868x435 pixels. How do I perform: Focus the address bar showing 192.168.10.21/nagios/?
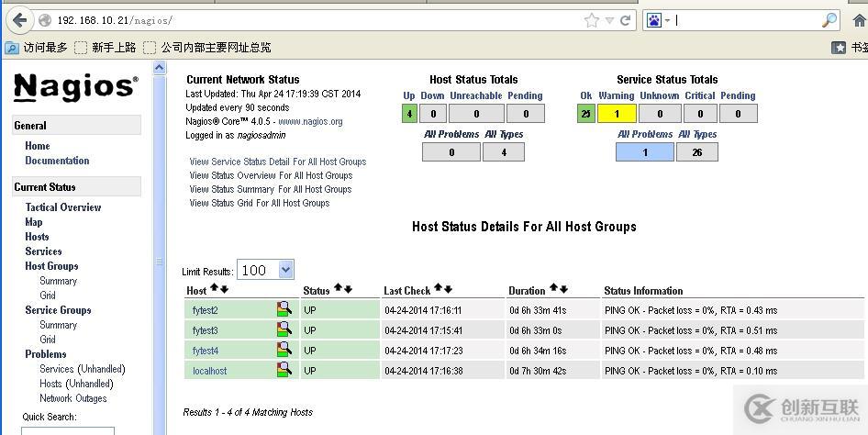[310, 21]
